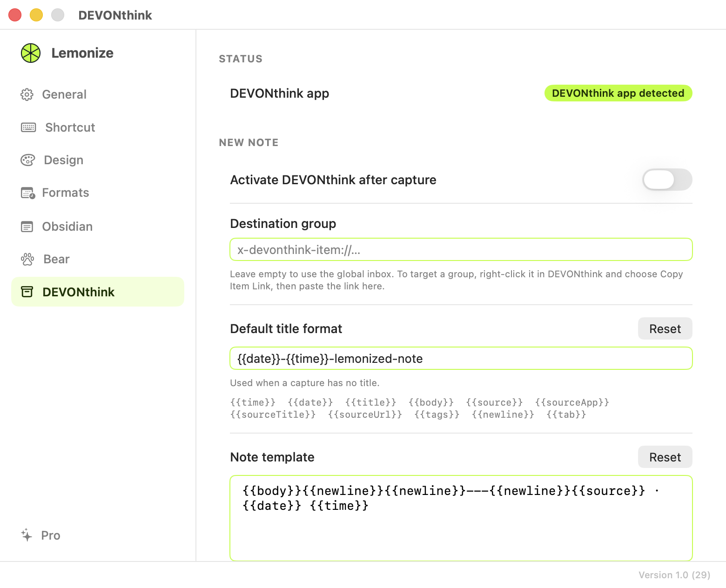
Task: Close the window with the red button
Action: [15, 15]
